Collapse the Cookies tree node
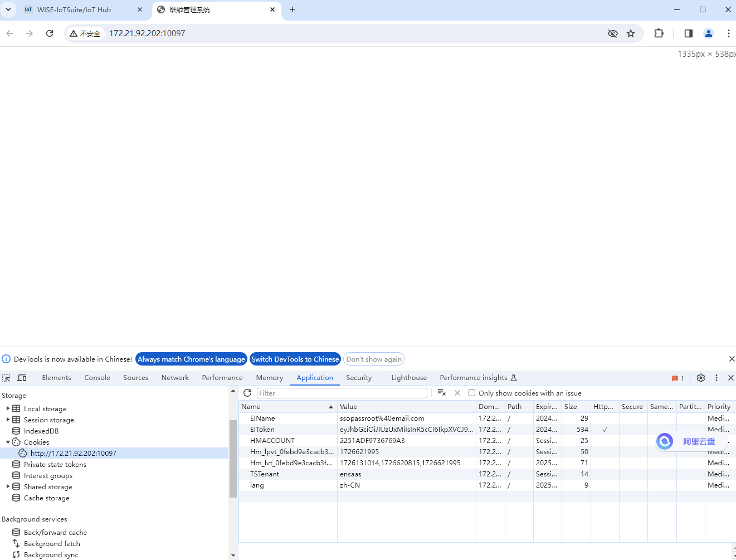This screenshot has width=736, height=560. pos(8,442)
